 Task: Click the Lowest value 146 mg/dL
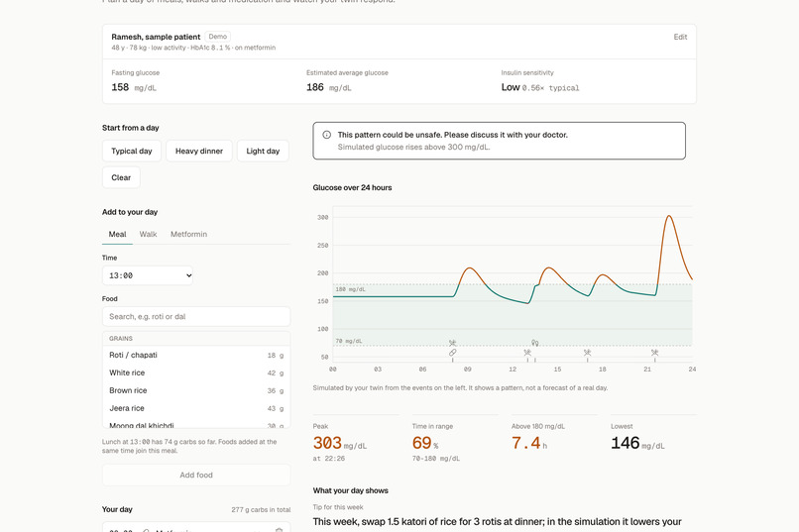tap(638, 444)
